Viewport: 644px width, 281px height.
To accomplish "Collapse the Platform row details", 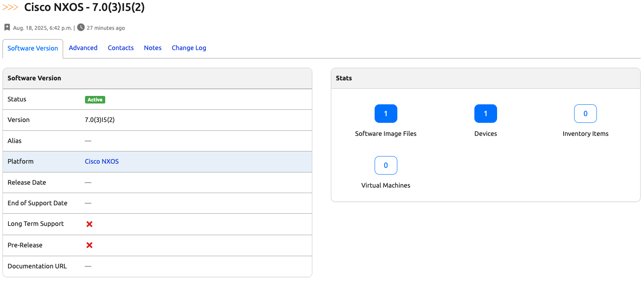I will pos(157,162).
